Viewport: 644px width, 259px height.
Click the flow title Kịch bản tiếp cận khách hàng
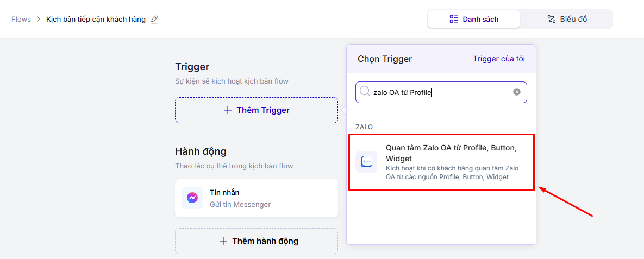tap(96, 20)
